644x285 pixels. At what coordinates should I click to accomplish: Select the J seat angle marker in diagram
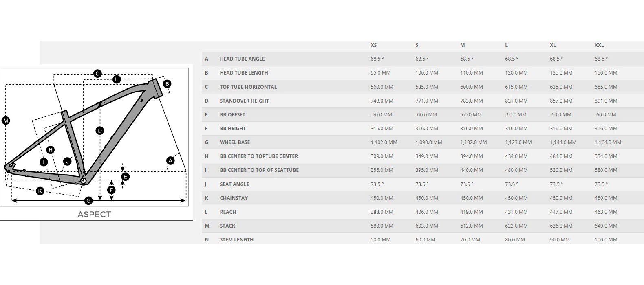click(x=67, y=161)
